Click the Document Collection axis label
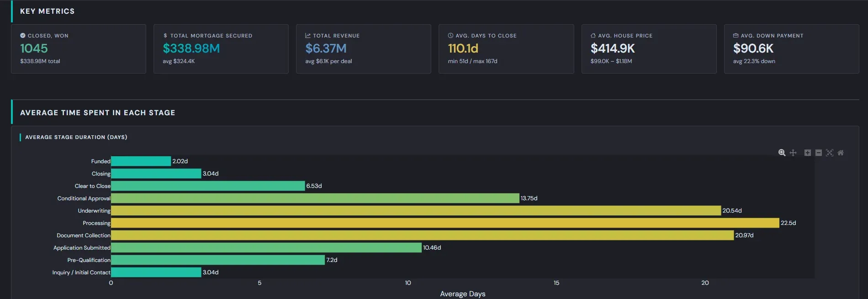868x299 pixels. click(84, 235)
